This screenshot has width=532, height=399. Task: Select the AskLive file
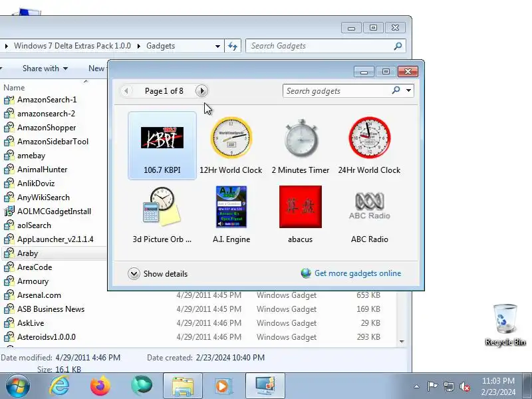click(31, 323)
